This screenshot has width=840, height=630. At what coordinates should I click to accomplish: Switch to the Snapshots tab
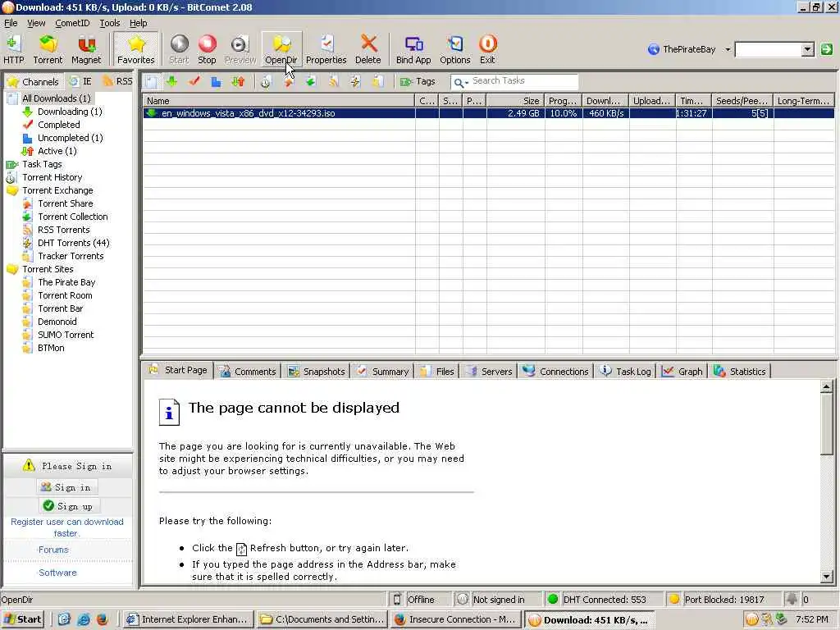pos(316,372)
